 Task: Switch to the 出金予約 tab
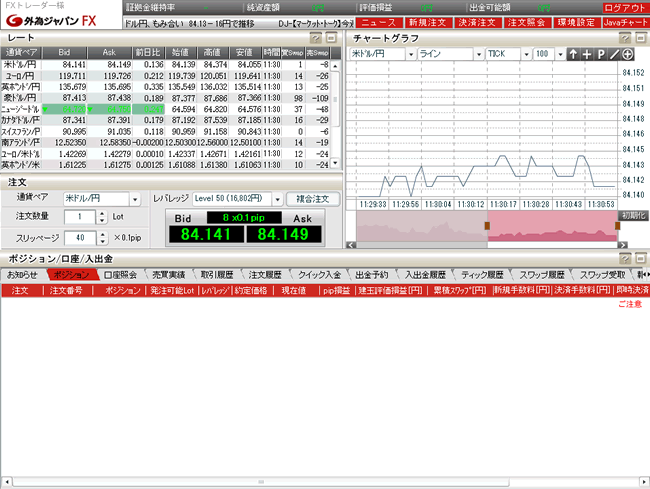tap(372, 274)
